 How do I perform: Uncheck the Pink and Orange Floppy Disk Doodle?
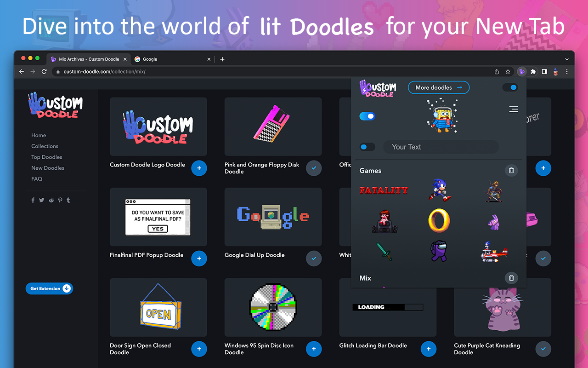pyautogui.click(x=314, y=168)
